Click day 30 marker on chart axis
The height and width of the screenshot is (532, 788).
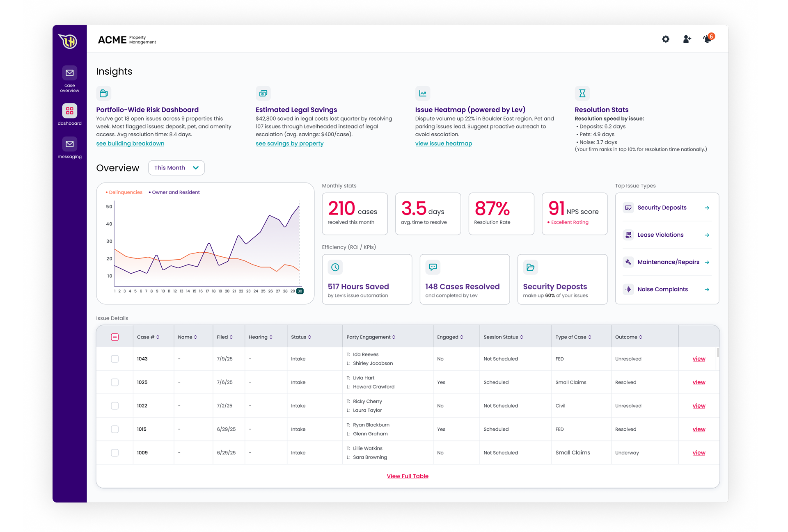pyautogui.click(x=300, y=291)
